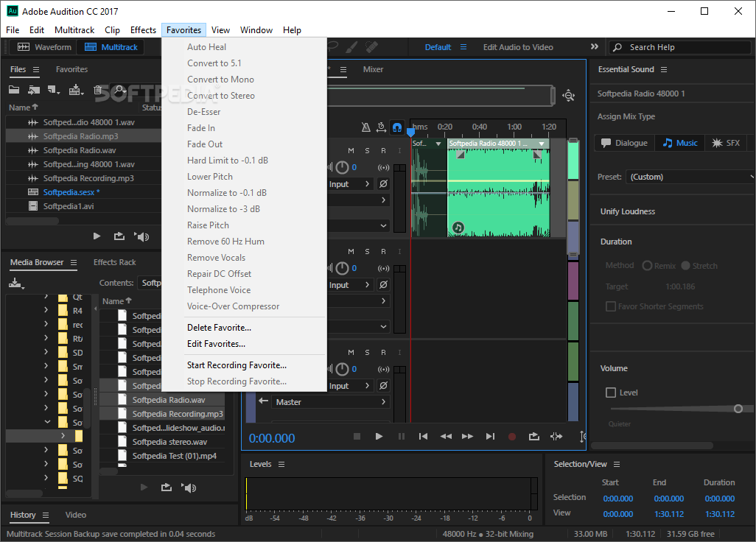The image size is (756, 542).
Task: Solo the first track with S
Action: pyautogui.click(x=368, y=151)
